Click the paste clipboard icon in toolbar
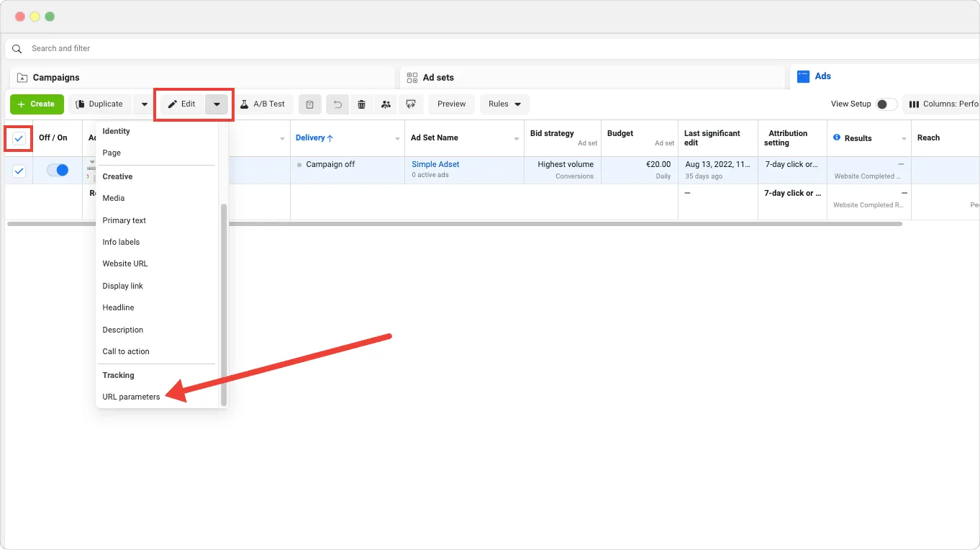980x550 pixels. (309, 104)
